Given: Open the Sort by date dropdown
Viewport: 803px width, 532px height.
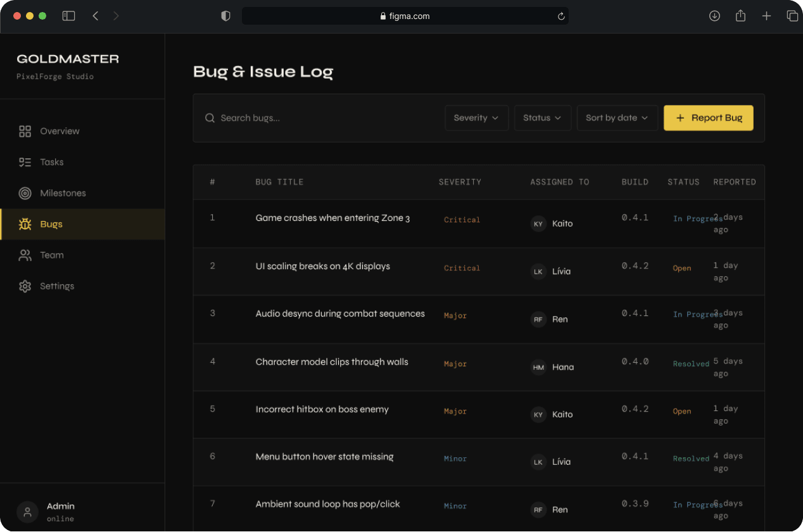Looking at the screenshot, I should [617, 118].
